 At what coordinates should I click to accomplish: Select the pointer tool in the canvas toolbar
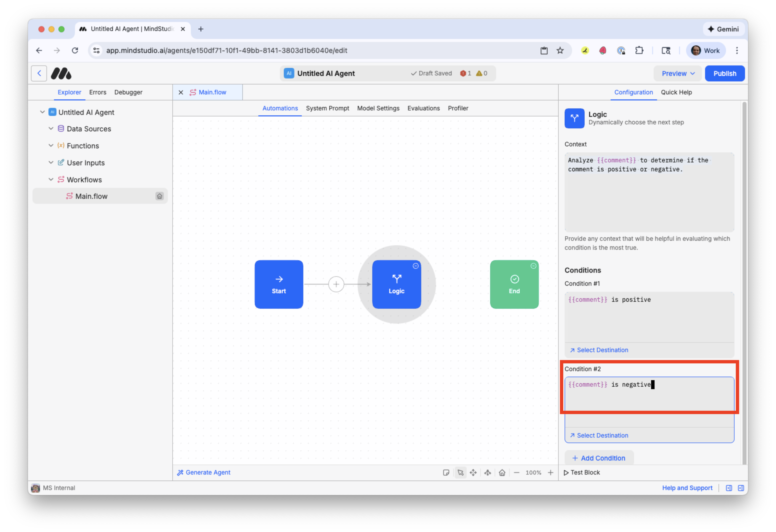click(x=461, y=473)
